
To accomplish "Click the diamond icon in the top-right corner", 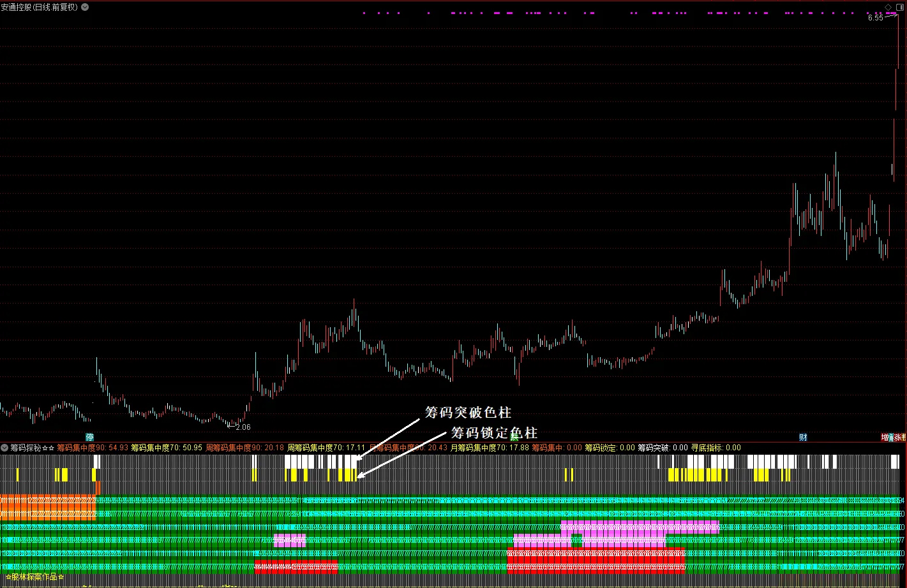I will pyautogui.click(x=888, y=7).
